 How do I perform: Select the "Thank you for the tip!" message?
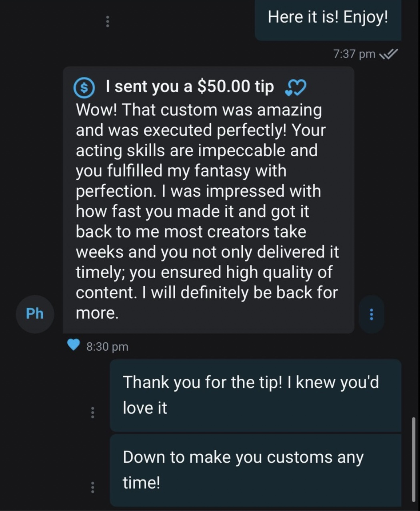coord(255,395)
